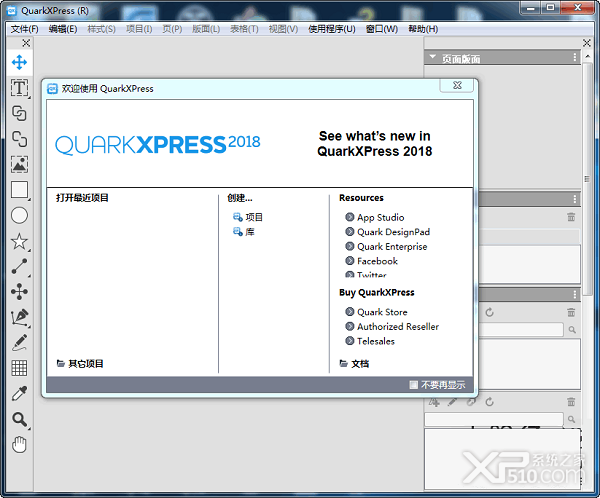This screenshot has height=498, width=600.
Task: Open the 帮助(H) menu
Action: pyautogui.click(x=423, y=29)
